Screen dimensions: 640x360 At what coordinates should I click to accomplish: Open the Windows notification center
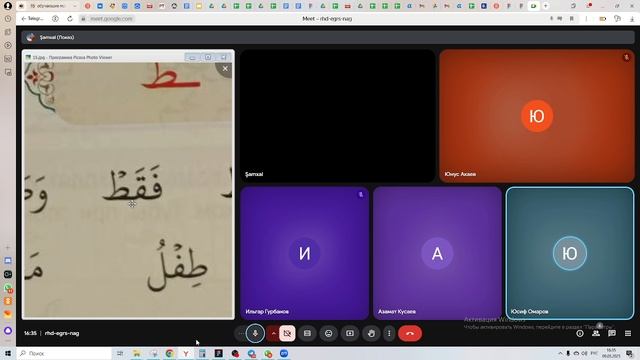(x=629, y=353)
